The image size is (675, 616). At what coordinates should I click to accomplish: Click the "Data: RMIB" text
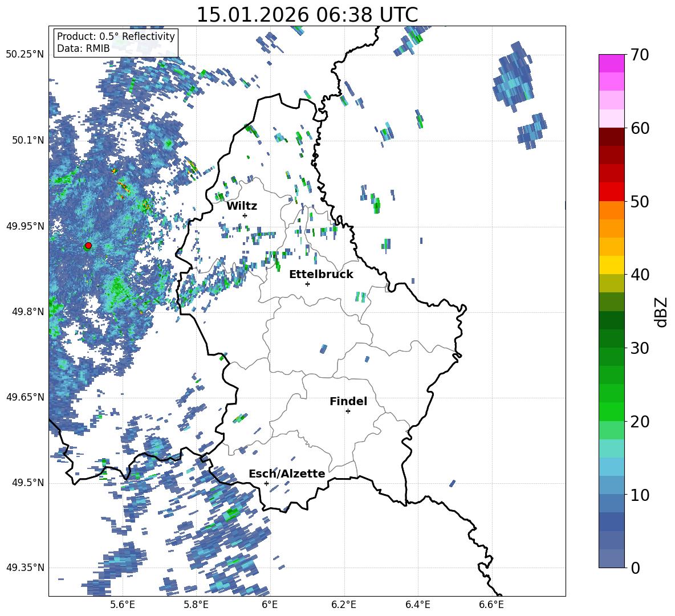click(x=83, y=48)
